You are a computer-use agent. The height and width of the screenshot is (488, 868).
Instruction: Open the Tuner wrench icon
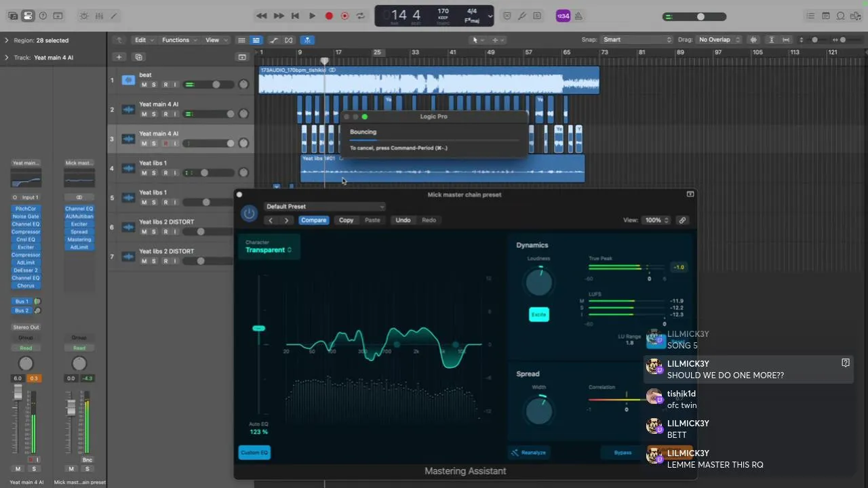pyautogui.click(x=522, y=16)
